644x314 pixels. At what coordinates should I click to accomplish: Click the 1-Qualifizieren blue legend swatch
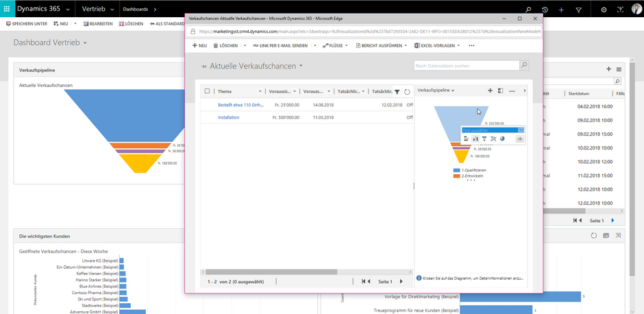click(x=457, y=170)
